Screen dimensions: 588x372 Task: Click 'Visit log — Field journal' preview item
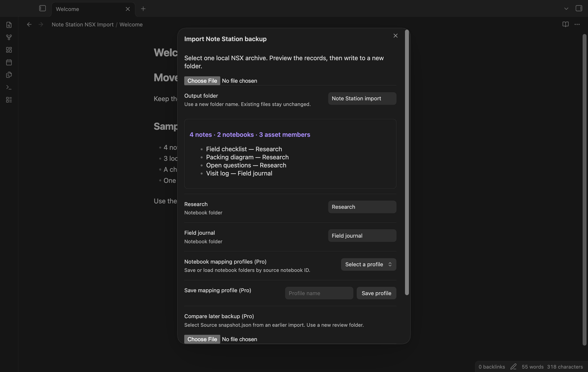(239, 173)
